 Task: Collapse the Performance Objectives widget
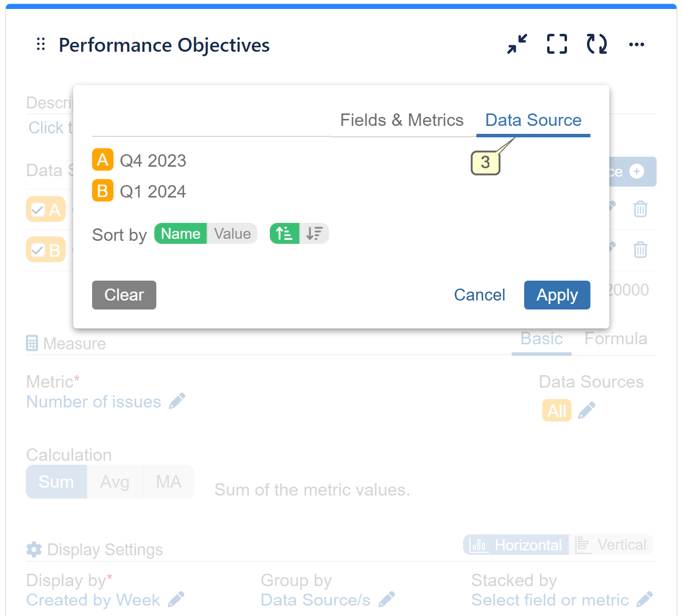tap(517, 44)
